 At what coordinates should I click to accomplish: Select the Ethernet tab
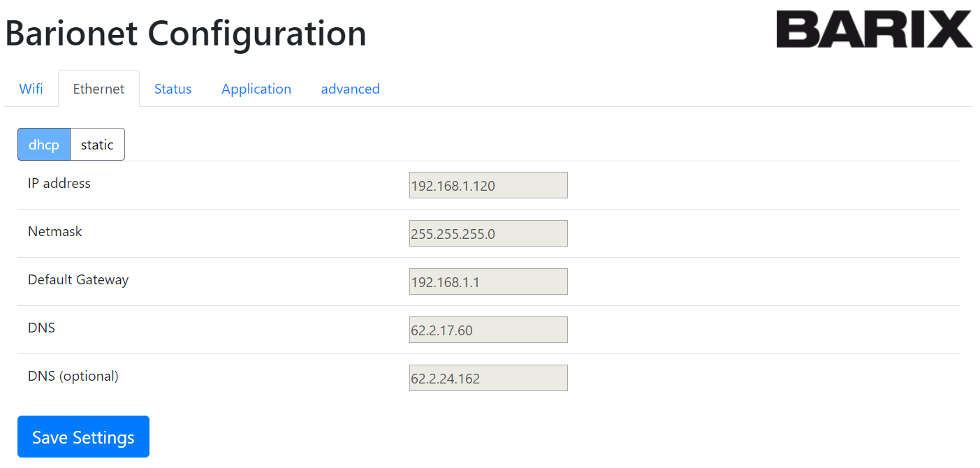pos(98,89)
